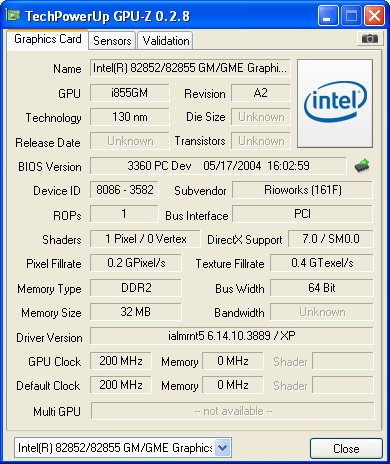
Task: Close the window using the red X
Action: pyautogui.click(x=374, y=15)
